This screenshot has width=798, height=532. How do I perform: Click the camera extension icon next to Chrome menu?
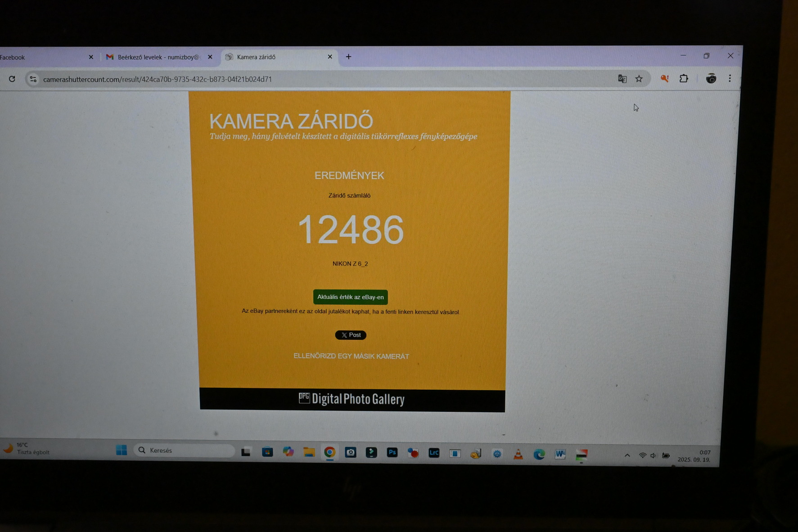tap(711, 79)
